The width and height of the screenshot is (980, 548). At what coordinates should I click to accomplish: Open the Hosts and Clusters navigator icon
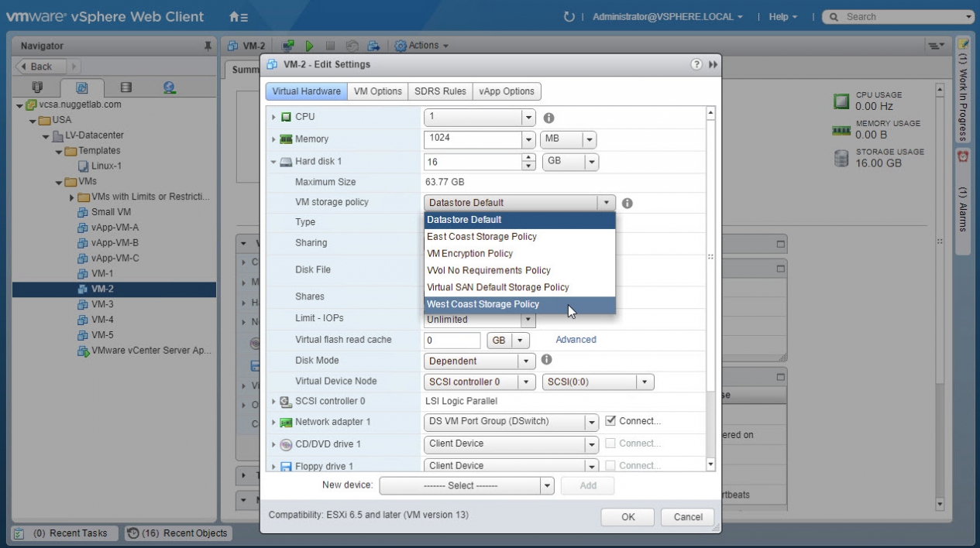[x=37, y=87]
